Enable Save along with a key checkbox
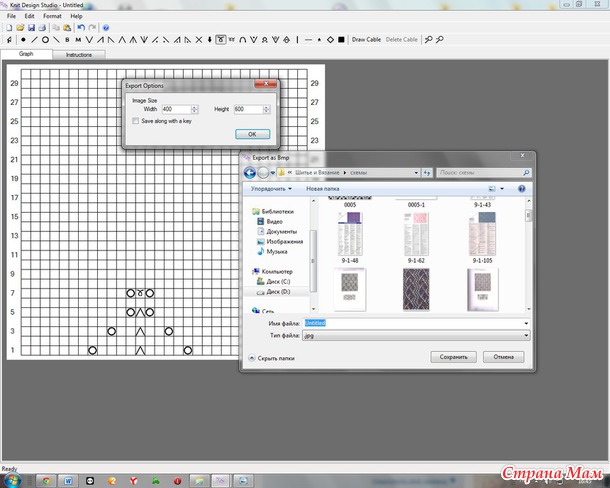 click(135, 121)
